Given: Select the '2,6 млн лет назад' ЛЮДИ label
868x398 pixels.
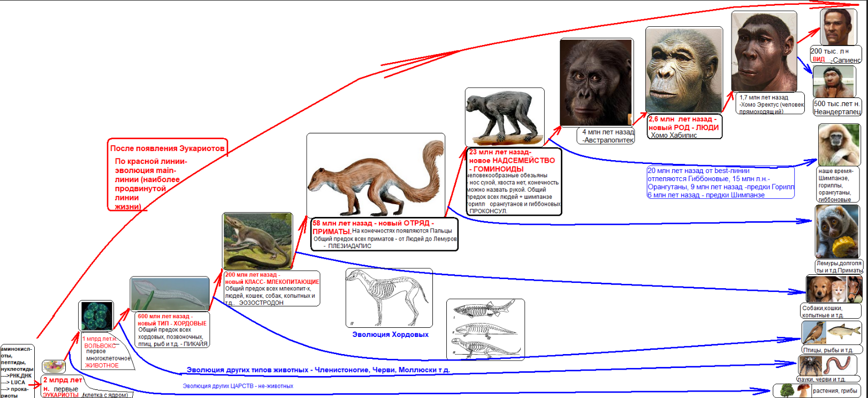Looking at the screenshot, I should point(684,127).
